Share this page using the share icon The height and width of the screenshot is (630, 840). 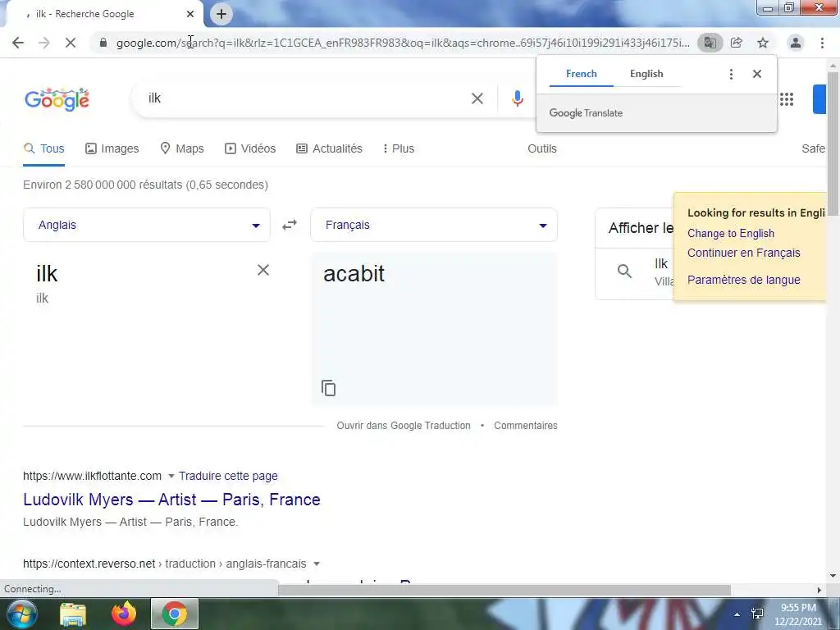[737, 43]
